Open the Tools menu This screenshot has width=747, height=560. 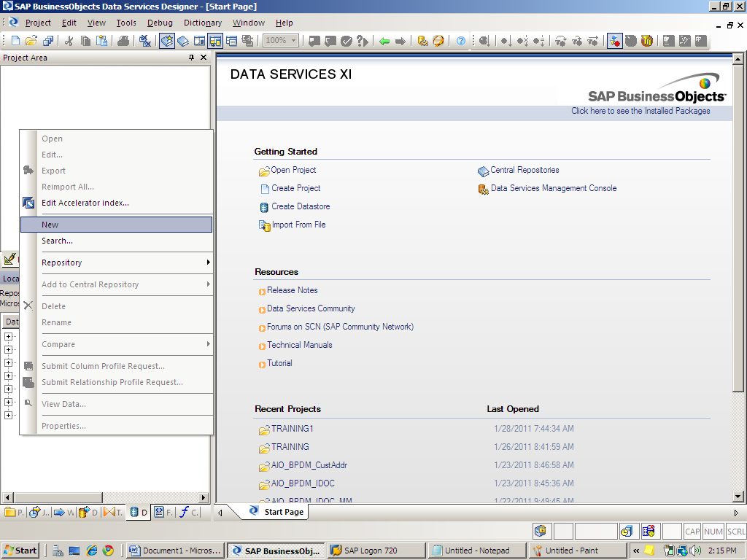[x=126, y=23]
